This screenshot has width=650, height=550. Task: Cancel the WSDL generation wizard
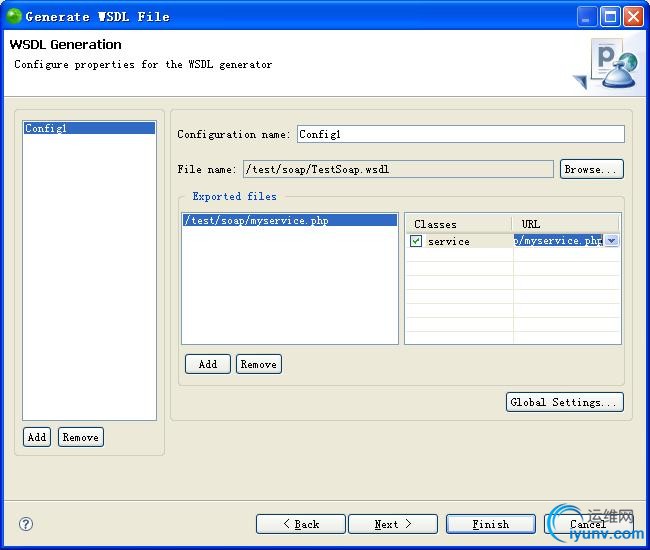tap(588, 524)
